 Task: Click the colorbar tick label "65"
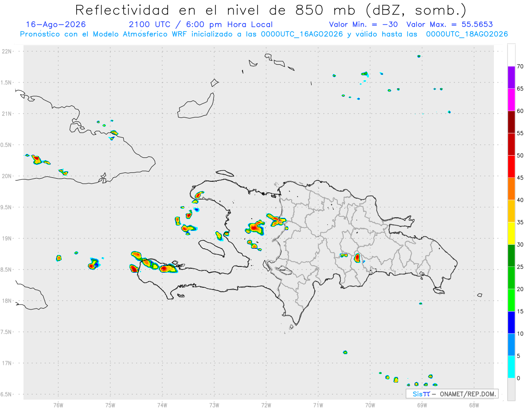(x=520, y=89)
